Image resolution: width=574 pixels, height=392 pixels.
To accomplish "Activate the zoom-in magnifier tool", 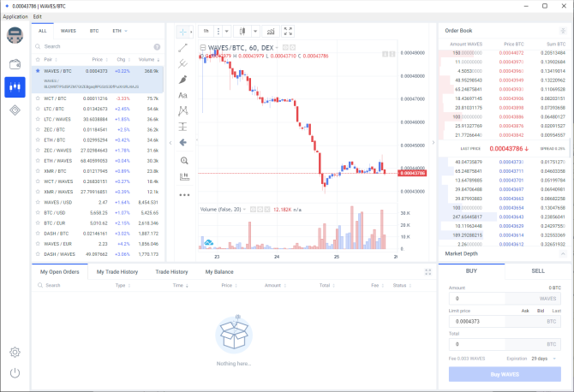I will pyautogui.click(x=184, y=161).
